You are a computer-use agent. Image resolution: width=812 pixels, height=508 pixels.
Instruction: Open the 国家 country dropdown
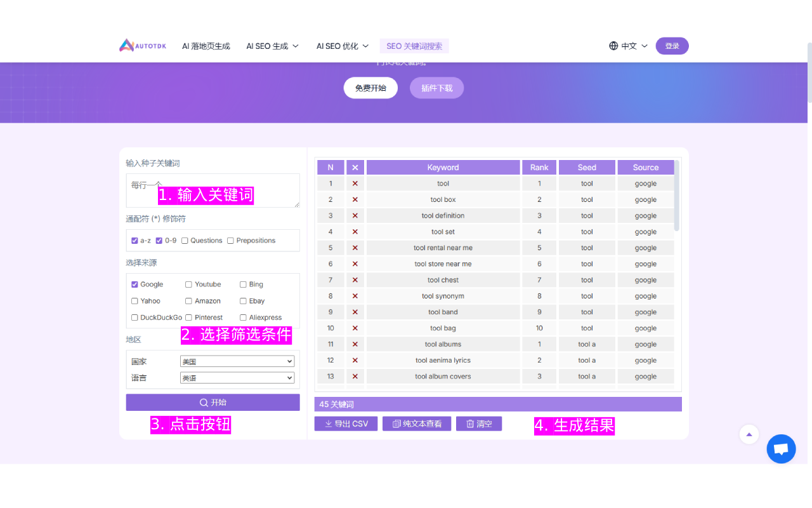click(x=237, y=361)
